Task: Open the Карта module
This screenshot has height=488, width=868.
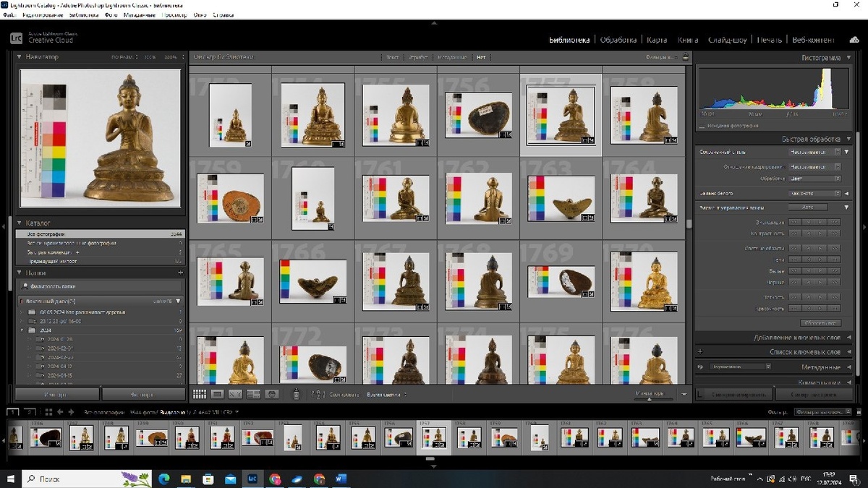Action: 657,40
